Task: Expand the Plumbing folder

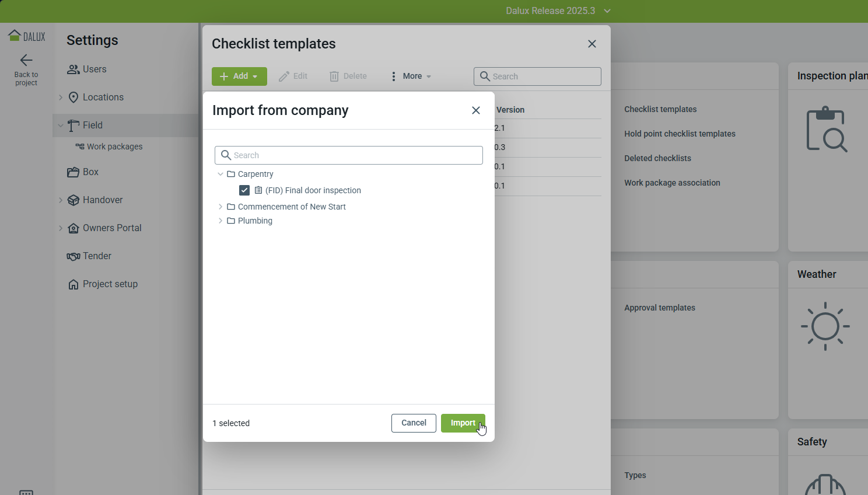Action: tap(220, 221)
